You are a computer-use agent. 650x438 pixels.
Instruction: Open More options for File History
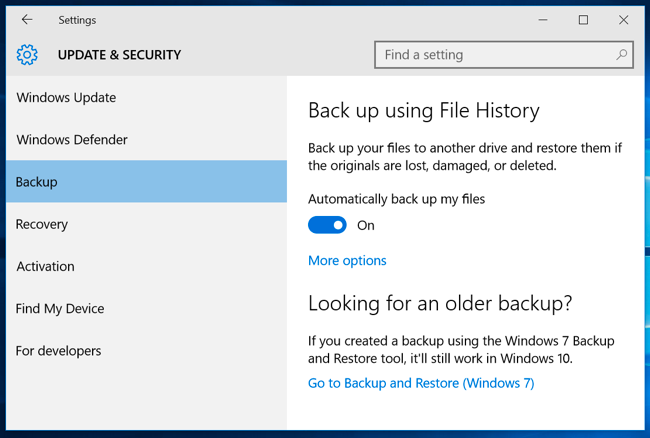click(x=347, y=261)
